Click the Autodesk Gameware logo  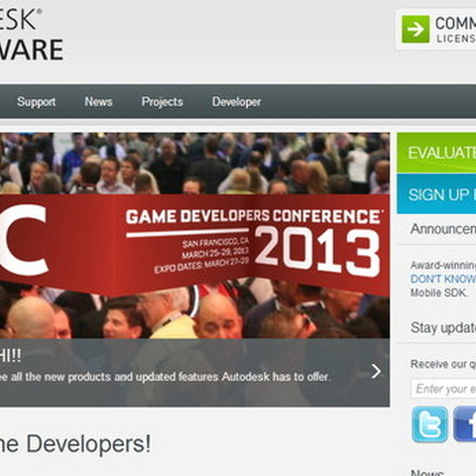[32, 35]
